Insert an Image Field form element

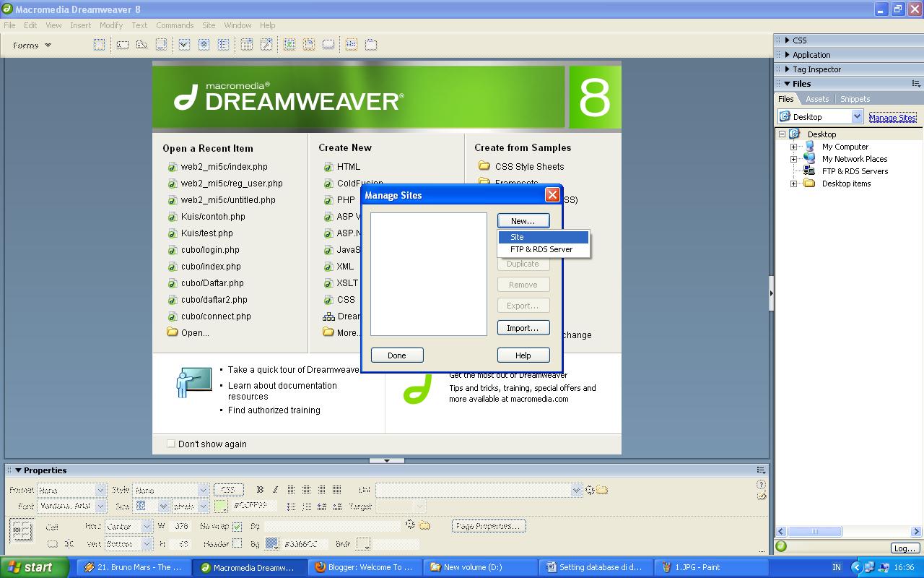289,45
